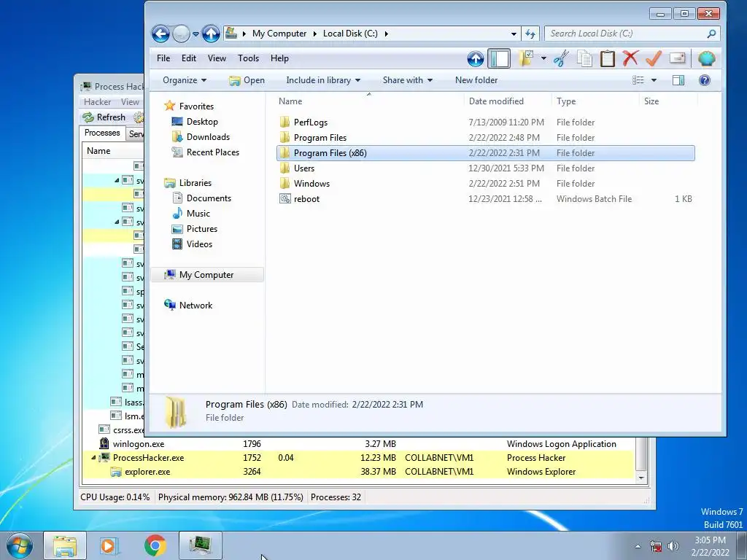Screen dimensions: 747x560
Task: Change view icon in command bar
Action: tap(638, 80)
